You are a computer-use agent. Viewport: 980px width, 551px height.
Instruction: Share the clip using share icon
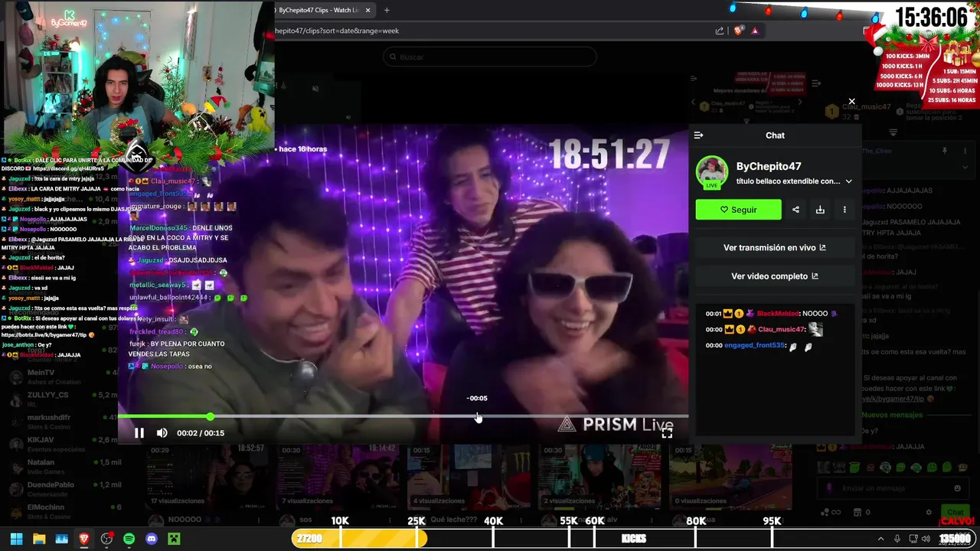point(795,210)
